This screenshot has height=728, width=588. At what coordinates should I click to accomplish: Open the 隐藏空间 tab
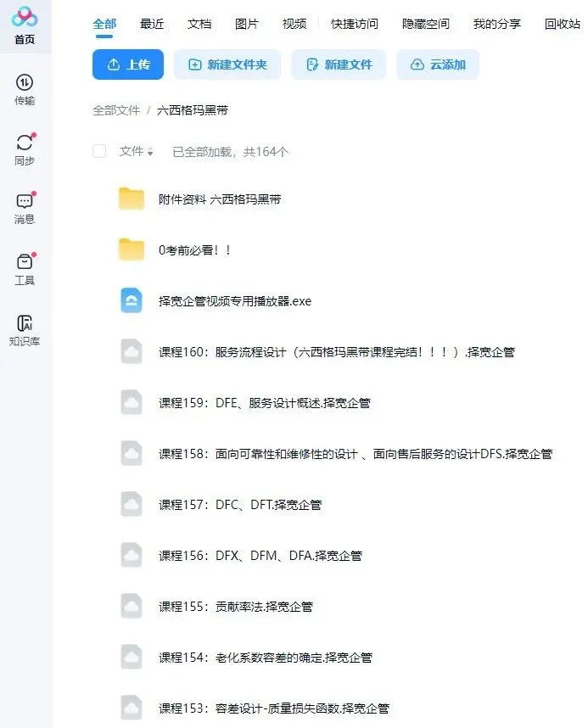426,24
